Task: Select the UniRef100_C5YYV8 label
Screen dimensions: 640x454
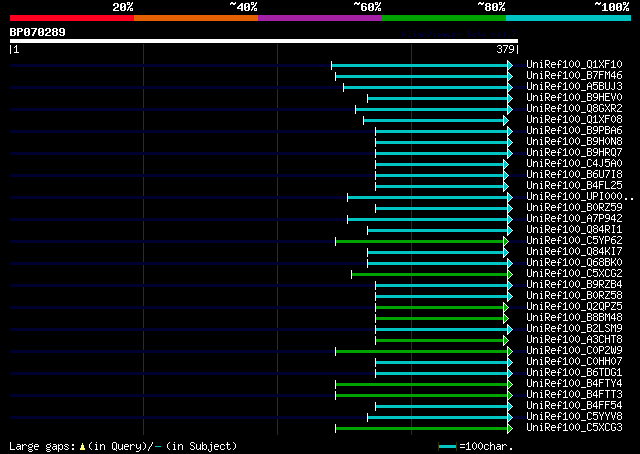Action: pyautogui.click(x=574, y=417)
